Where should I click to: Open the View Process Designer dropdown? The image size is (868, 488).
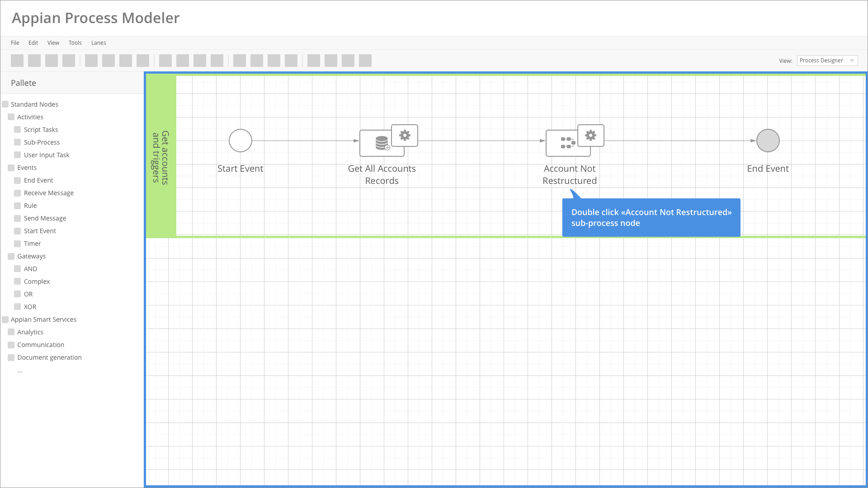pos(827,61)
